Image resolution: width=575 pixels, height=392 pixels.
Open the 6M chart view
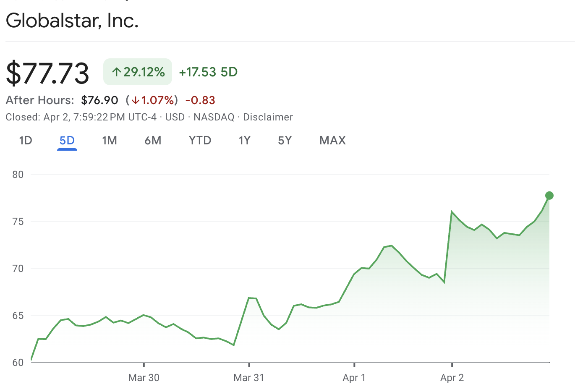pyautogui.click(x=153, y=141)
